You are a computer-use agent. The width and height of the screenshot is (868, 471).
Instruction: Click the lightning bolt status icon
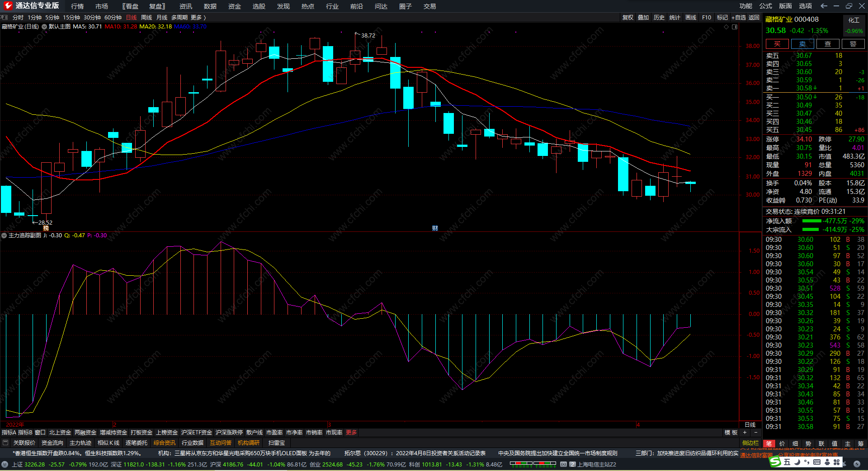[857, 464]
